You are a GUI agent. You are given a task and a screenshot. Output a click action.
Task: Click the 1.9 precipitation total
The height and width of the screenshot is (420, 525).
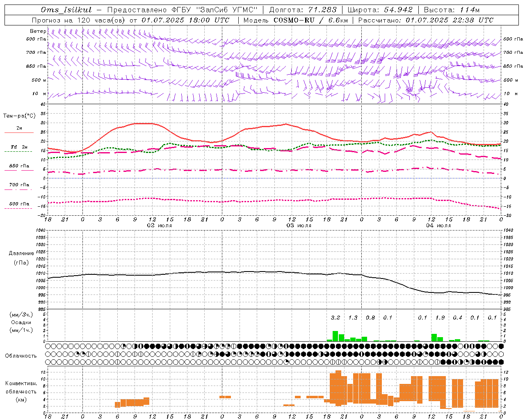coord(440,317)
